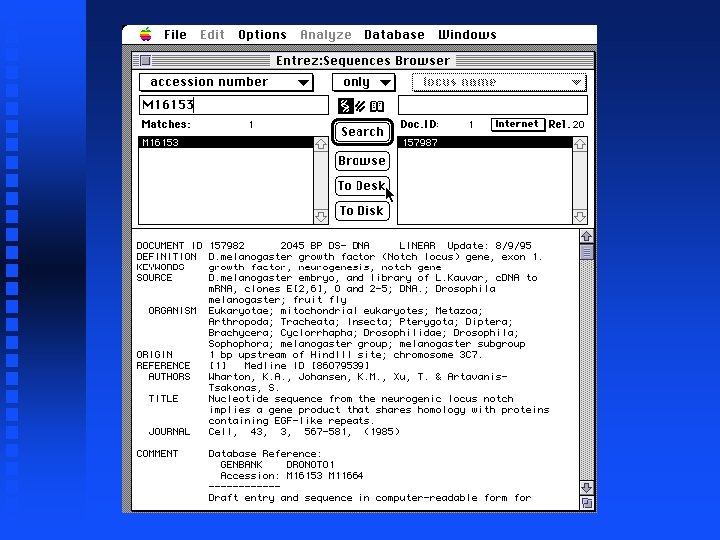The width and height of the screenshot is (720, 540).
Task: Click the 'Entrez:Sequences Browser' title bar
Action: click(x=363, y=61)
